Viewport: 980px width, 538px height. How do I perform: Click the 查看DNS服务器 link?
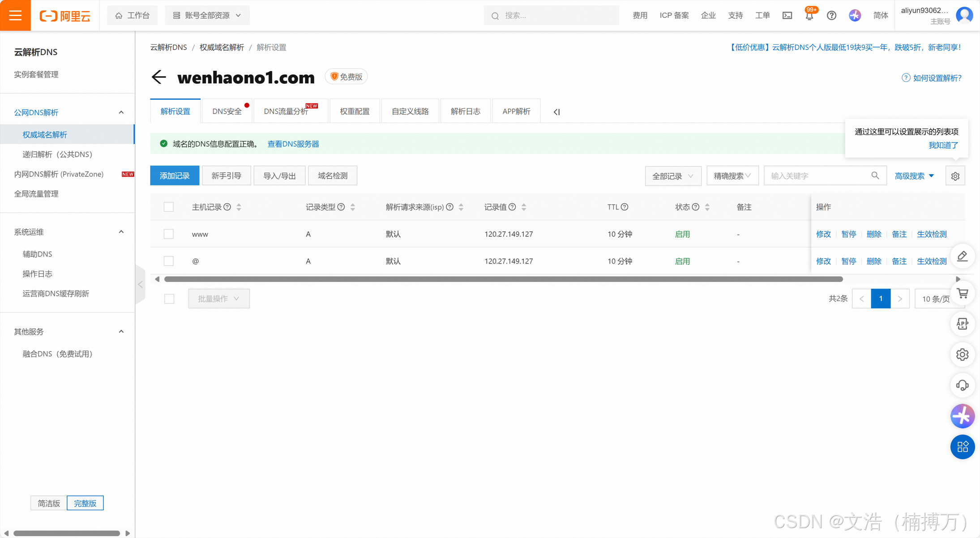click(293, 144)
